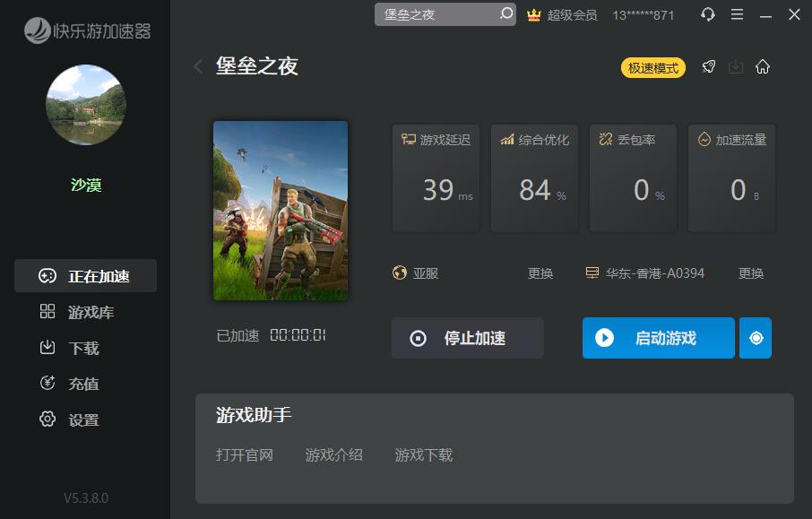Go back using the left chevron
This screenshot has width=812, height=519.
tap(198, 66)
